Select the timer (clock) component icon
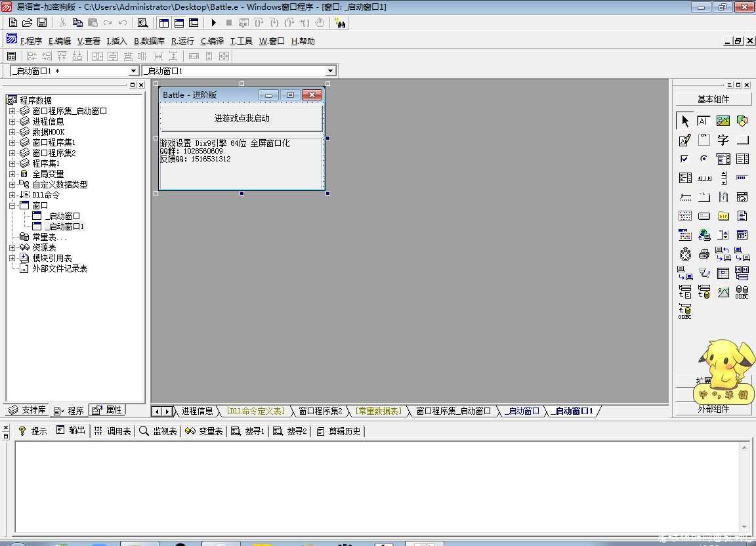756x546 pixels. (x=685, y=254)
